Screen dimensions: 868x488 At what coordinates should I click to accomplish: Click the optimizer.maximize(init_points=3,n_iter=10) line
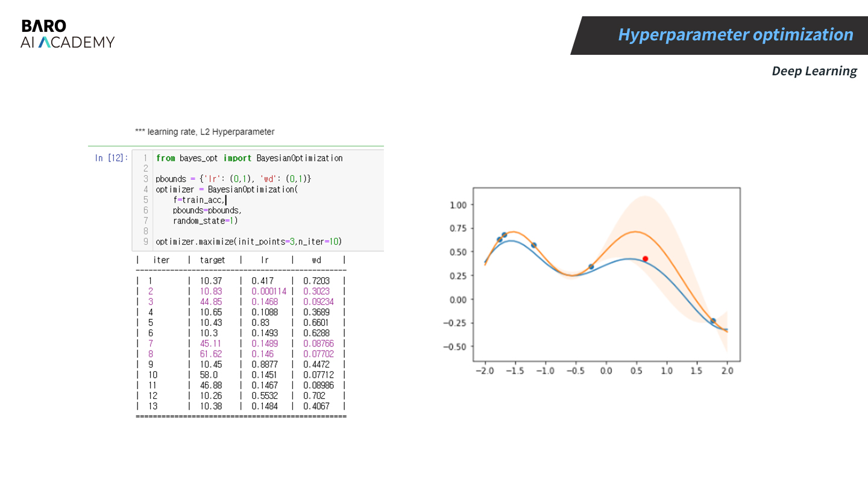click(248, 242)
